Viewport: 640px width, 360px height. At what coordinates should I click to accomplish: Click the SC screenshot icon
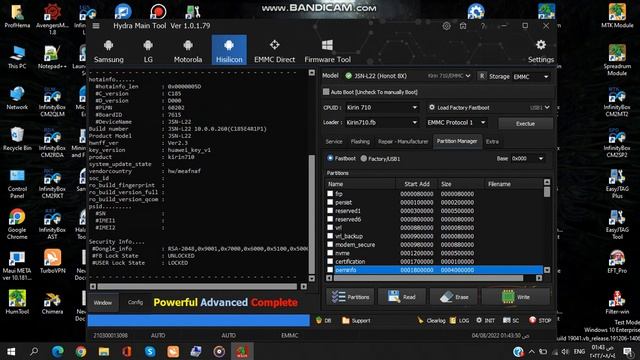(x=507, y=320)
